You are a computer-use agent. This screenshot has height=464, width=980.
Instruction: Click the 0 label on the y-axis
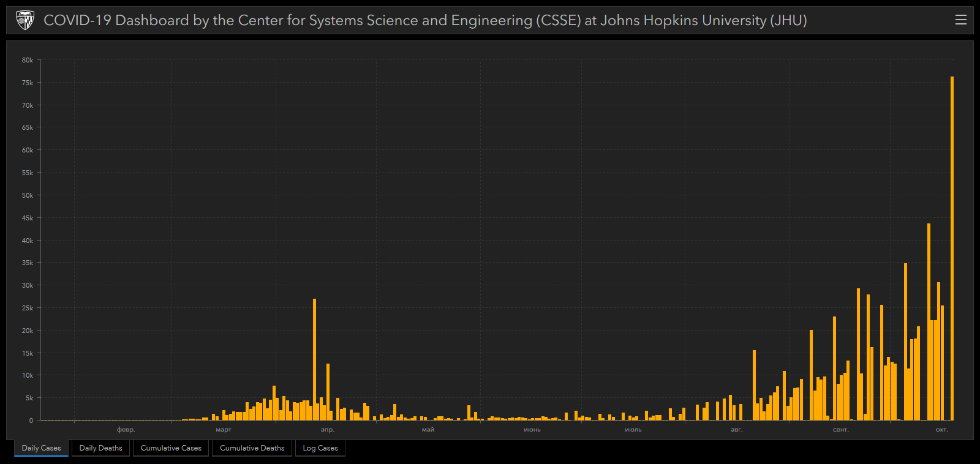point(31,421)
